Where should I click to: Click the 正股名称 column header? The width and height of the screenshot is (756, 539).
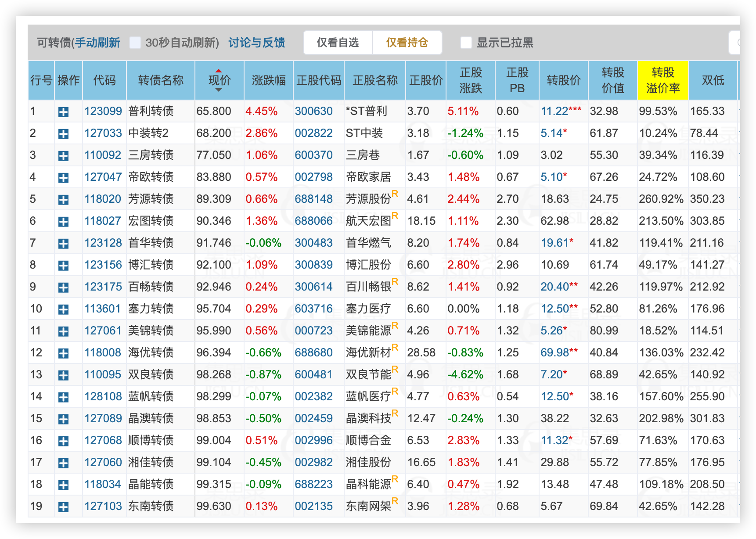(x=375, y=80)
